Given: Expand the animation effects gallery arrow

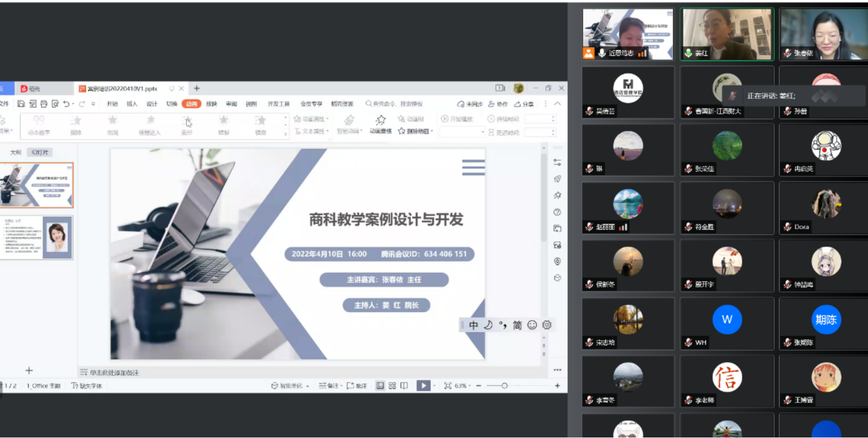Looking at the screenshot, I should [285, 133].
